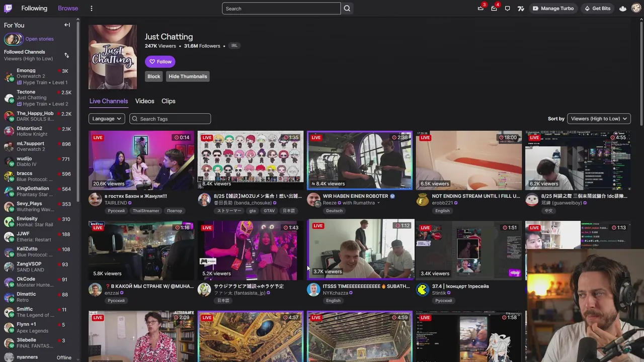The width and height of the screenshot is (644, 362).
Task: Click the Thaistreamer tag
Action: [146, 211]
